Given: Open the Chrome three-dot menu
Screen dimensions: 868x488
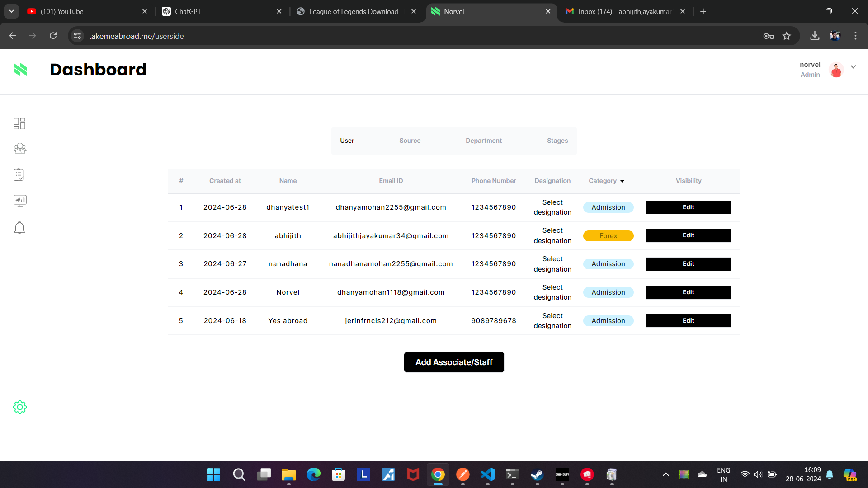Looking at the screenshot, I should [x=855, y=36].
